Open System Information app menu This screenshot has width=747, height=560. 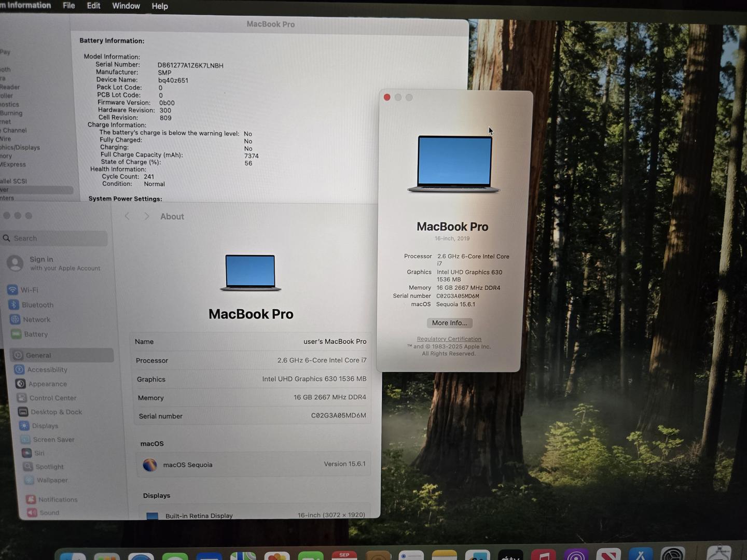(x=26, y=5)
